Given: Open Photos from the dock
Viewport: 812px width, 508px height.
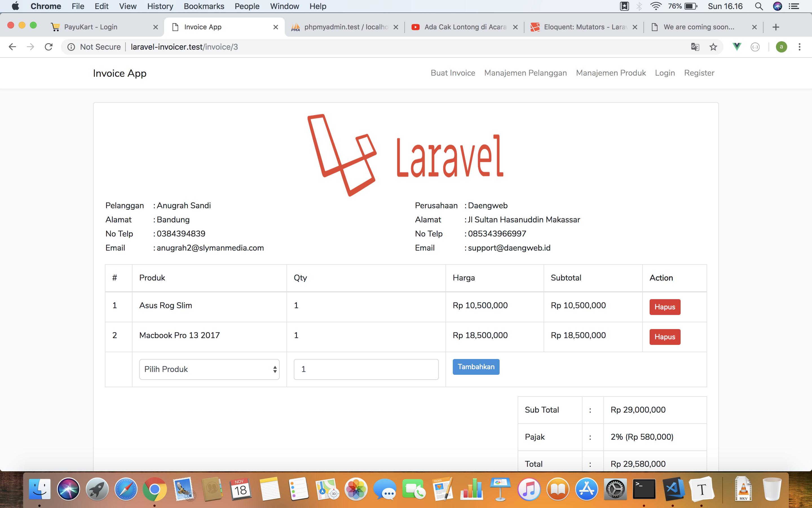Looking at the screenshot, I should click(x=356, y=489).
